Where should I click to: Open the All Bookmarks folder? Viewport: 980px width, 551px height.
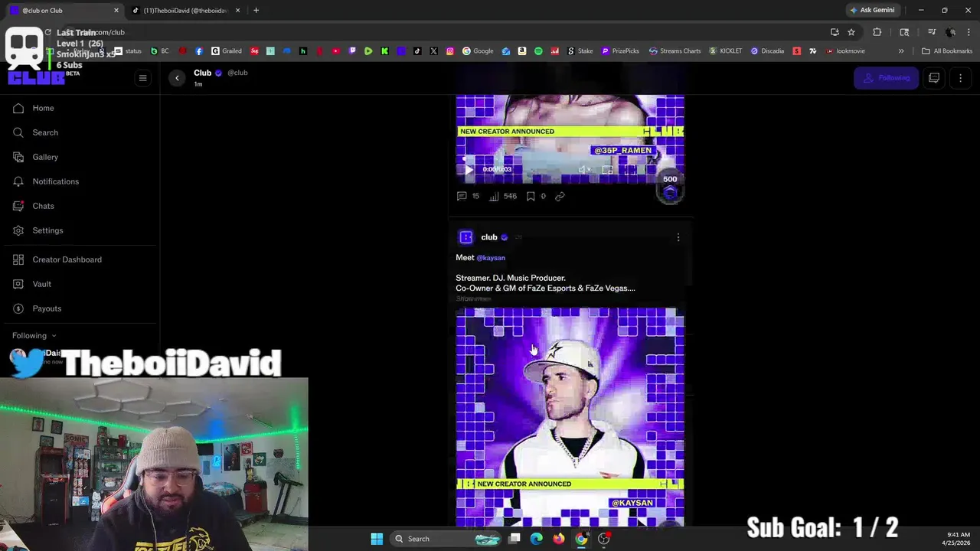click(947, 51)
